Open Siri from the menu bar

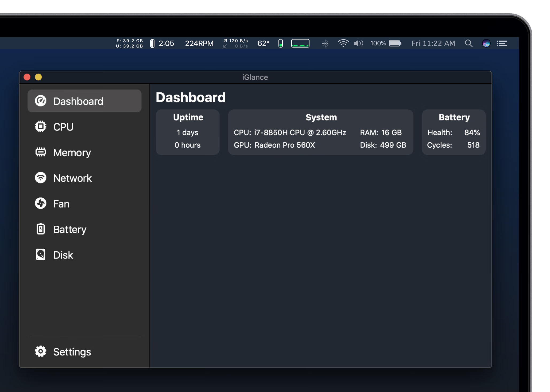pyautogui.click(x=486, y=43)
